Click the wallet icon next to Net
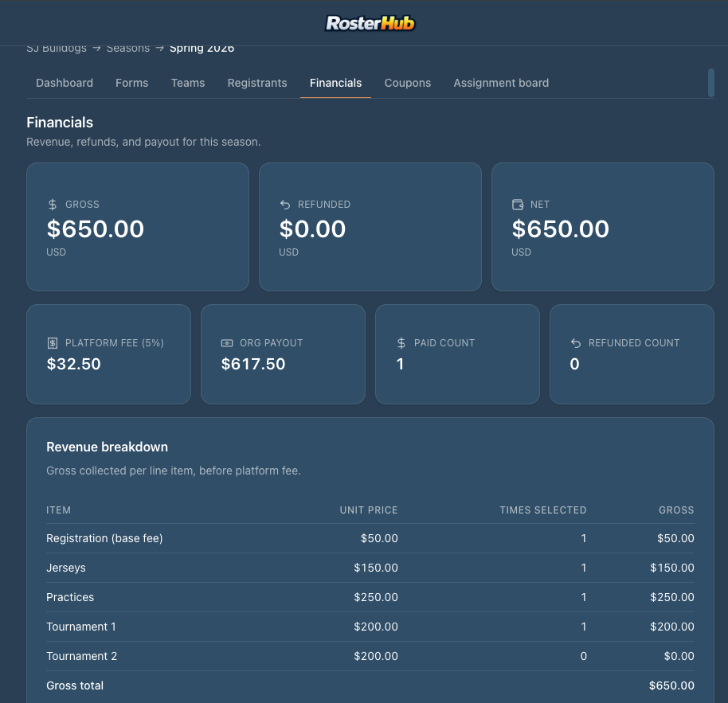This screenshot has height=703, width=728. click(x=518, y=205)
